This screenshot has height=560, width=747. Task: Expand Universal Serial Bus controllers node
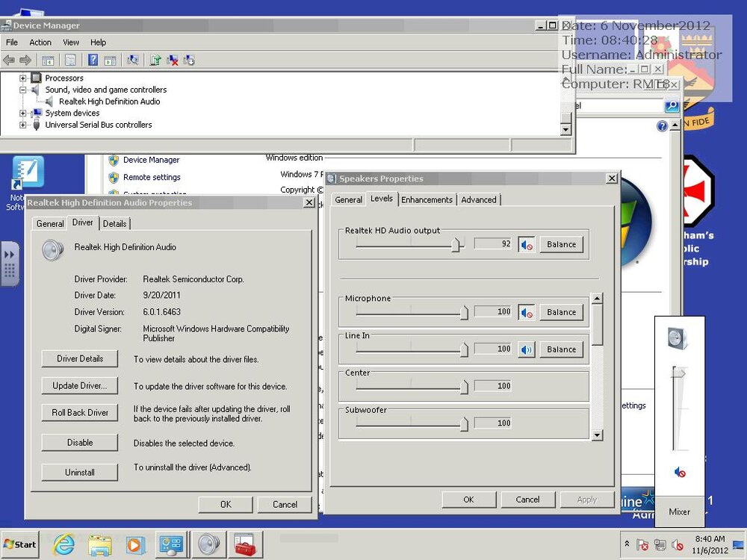(22, 125)
